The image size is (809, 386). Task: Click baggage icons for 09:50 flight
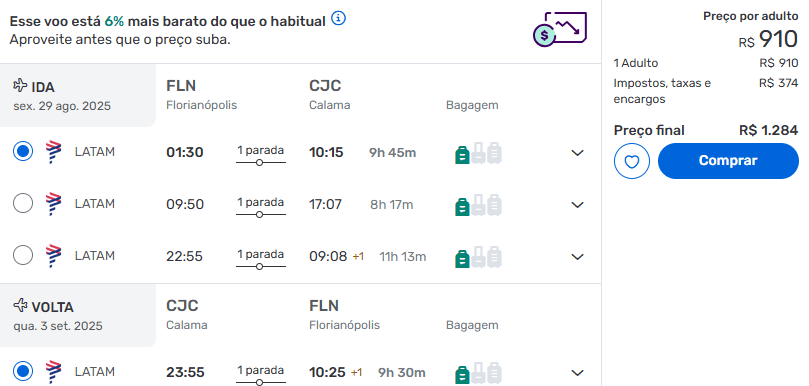pos(478,205)
